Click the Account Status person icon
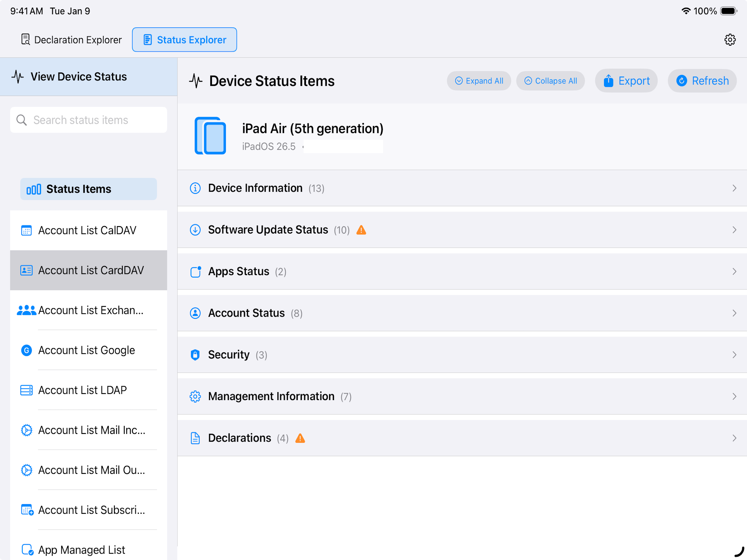 pyautogui.click(x=195, y=313)
